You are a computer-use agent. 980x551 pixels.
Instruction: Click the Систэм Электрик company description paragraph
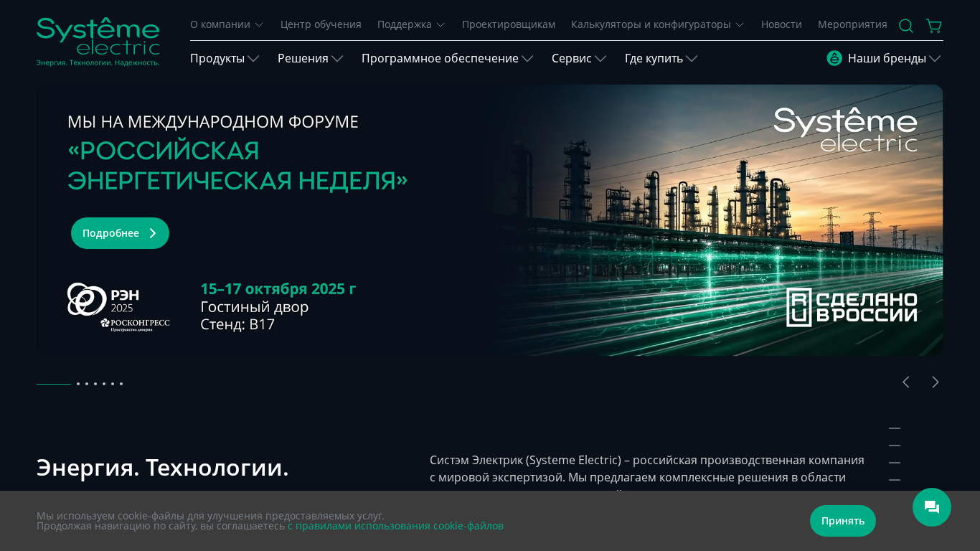click(647, 471)
